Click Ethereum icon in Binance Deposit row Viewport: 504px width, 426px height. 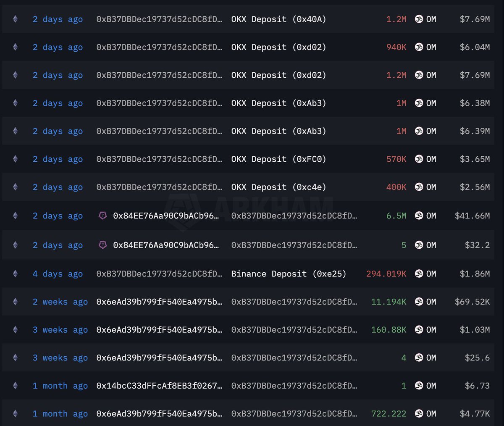(15, 273)
